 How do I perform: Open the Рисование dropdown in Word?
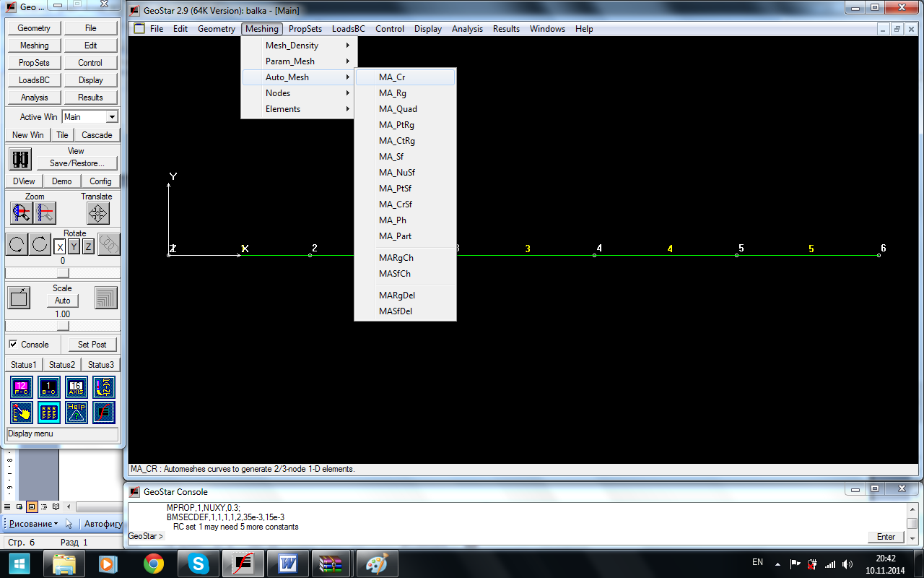[x=34, y=523]
